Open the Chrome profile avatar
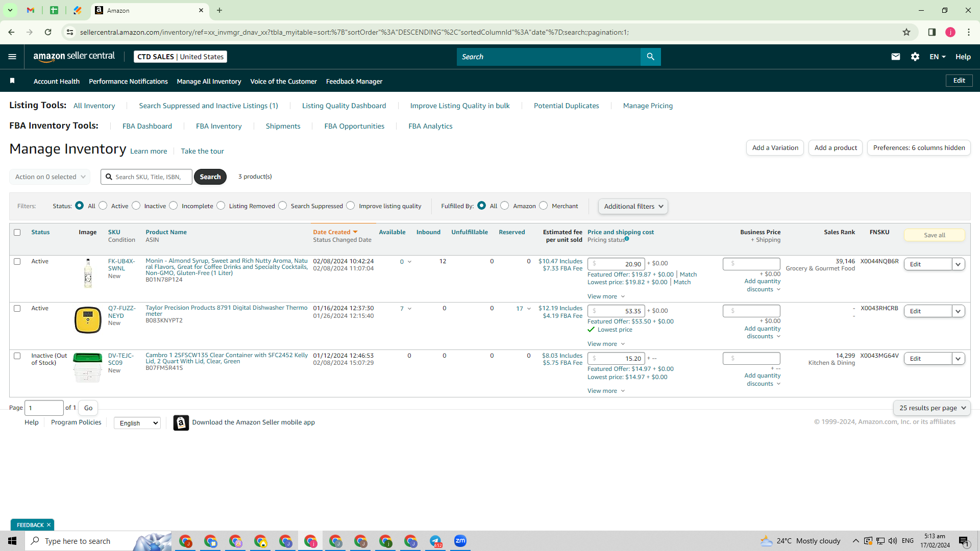This screenshot has width=980, height=551. coord(950,32)
